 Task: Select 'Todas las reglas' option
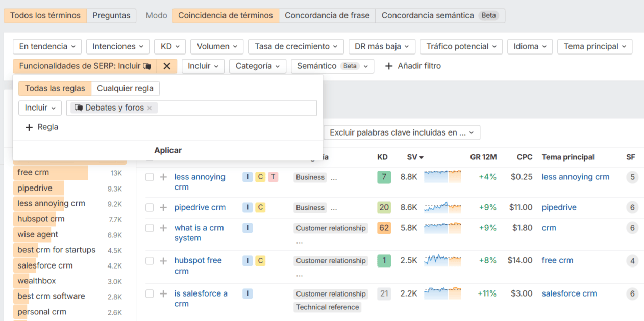click(55, 89)
